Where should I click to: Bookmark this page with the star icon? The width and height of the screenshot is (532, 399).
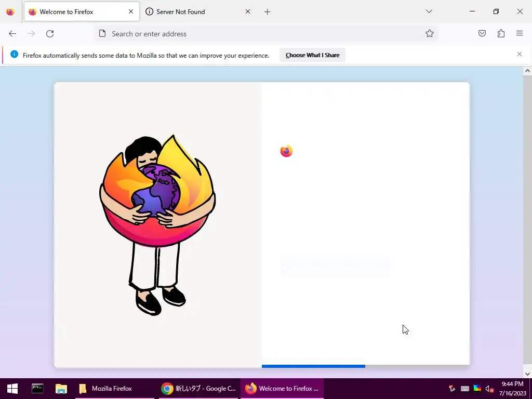coord(430,33)
